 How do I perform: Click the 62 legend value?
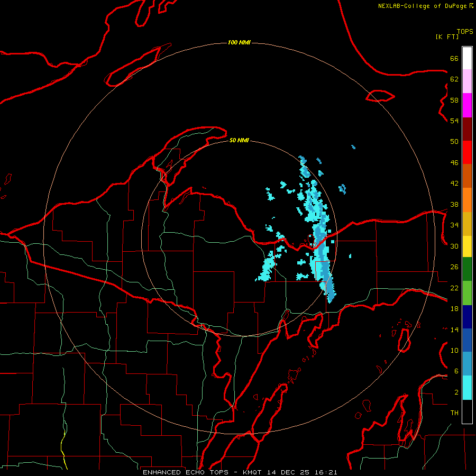pyautogui.click(x=454, y=79)
